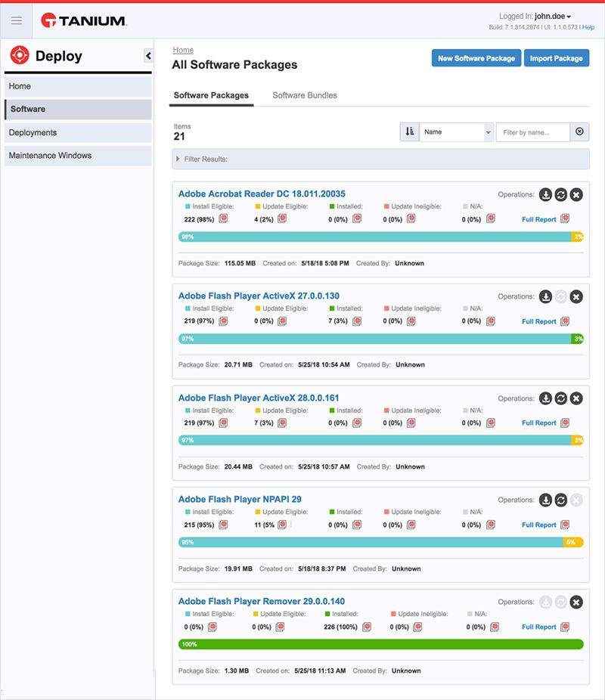Open Deployments in sidebar
Image resolution: width=605 pixels, height=700 pixels.
78,132
